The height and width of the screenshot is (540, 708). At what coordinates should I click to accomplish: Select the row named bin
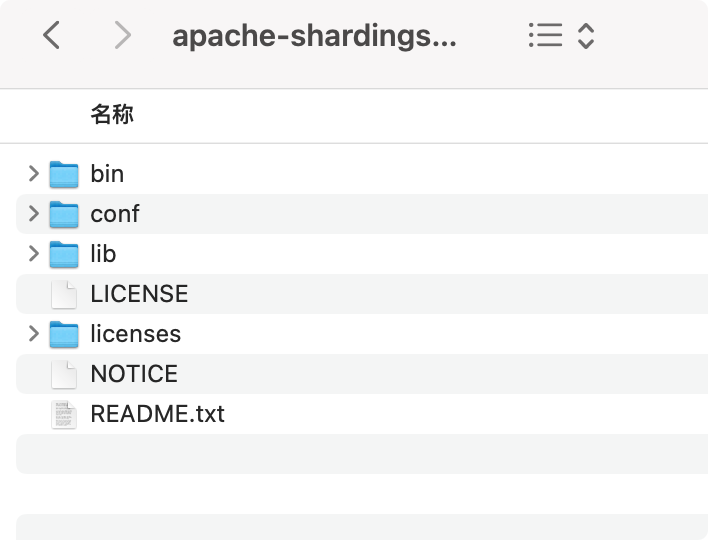362,174
